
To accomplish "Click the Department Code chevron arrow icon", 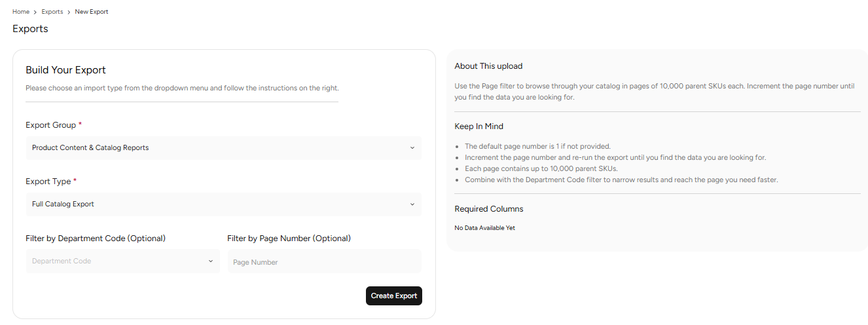I will (211, 261).
